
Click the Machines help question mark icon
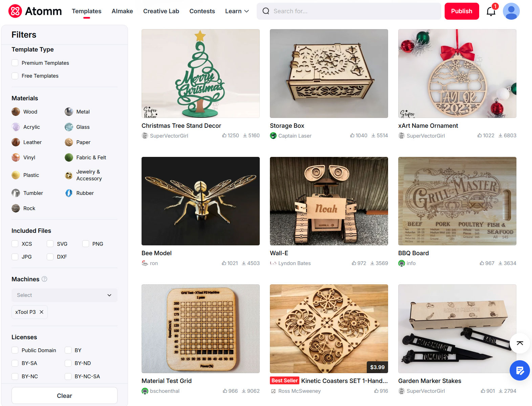[x=44, y=279]
